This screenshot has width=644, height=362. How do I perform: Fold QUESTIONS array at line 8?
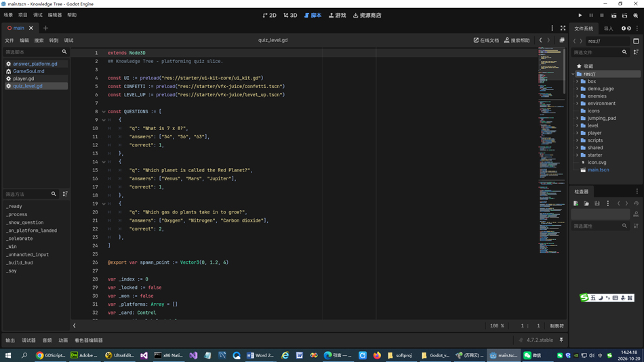click(104, 112)
